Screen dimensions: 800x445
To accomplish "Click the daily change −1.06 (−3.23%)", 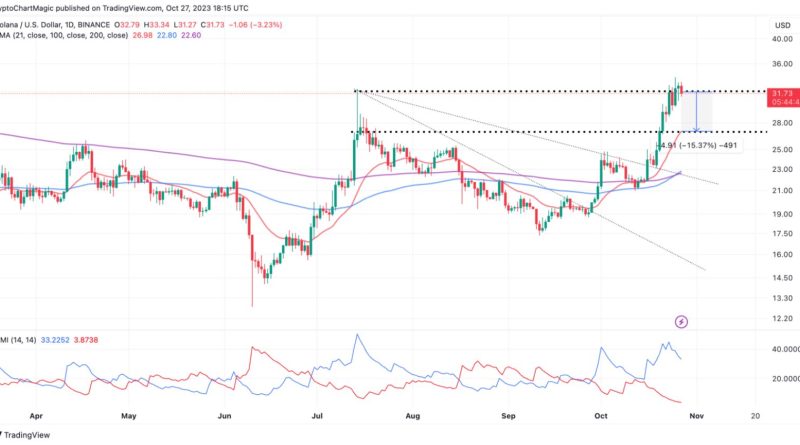I will coord(255,24).
